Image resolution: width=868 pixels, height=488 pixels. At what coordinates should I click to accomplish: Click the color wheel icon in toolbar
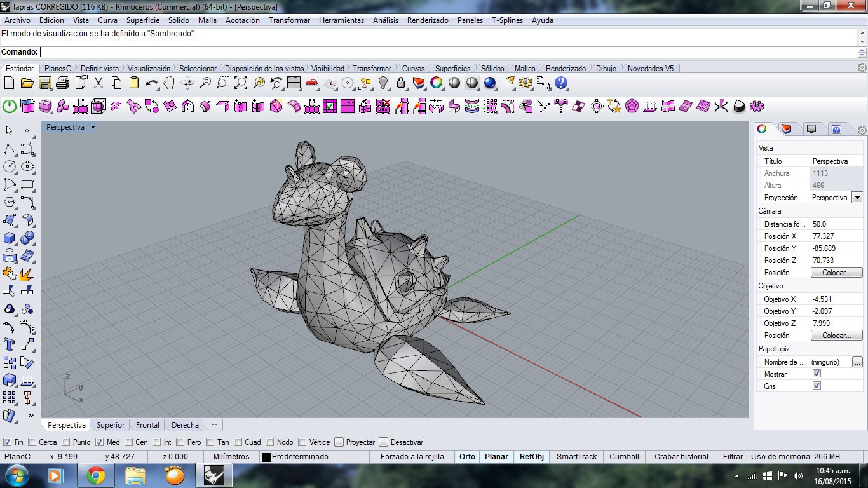437,83
